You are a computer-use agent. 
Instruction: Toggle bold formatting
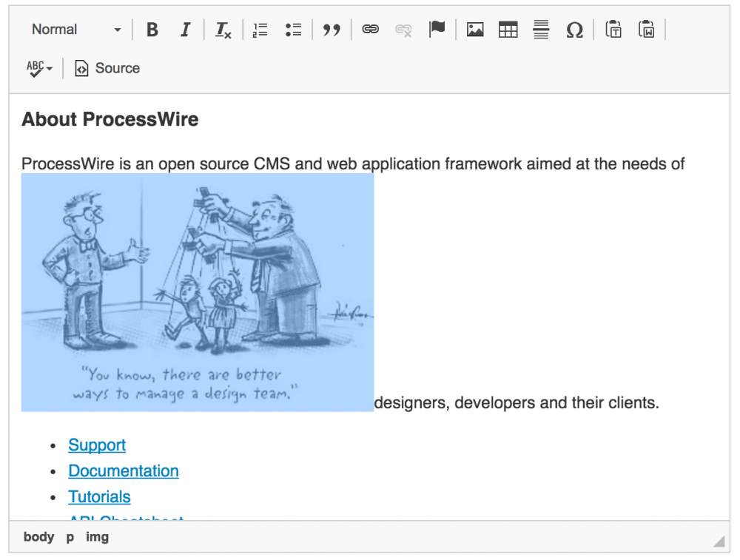tap(152, 30)
